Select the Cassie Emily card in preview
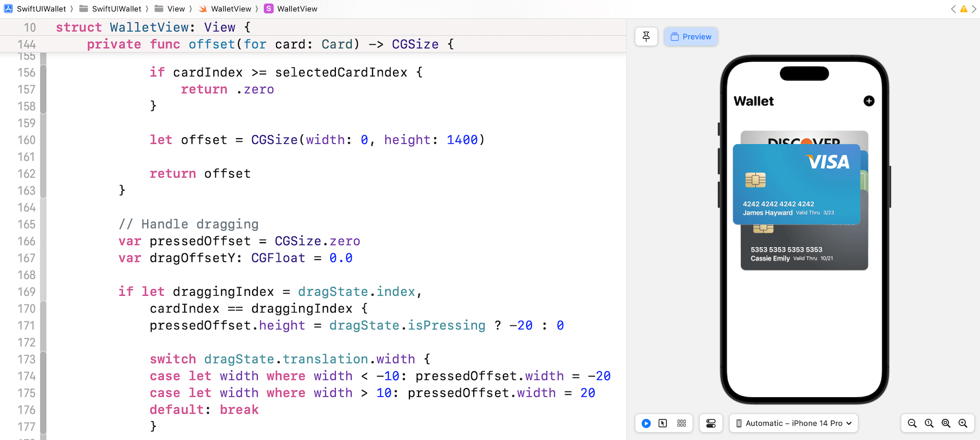980x440 pixels. pyautogui.click(x=804, y=248)
